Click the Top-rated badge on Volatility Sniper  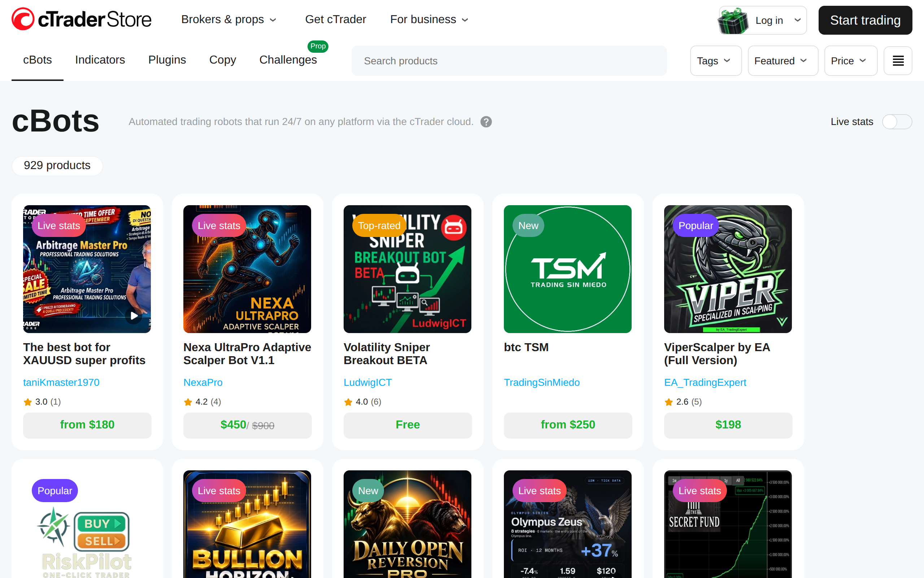379,225
